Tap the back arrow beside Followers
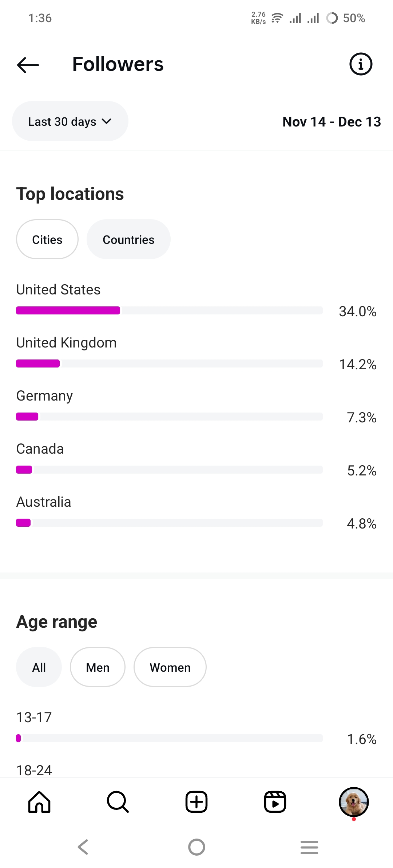 click(x=28, y=65)
